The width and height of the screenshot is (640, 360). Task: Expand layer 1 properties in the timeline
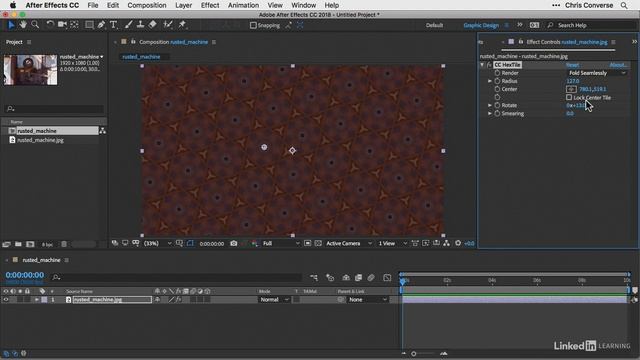(x=36, y=300)
